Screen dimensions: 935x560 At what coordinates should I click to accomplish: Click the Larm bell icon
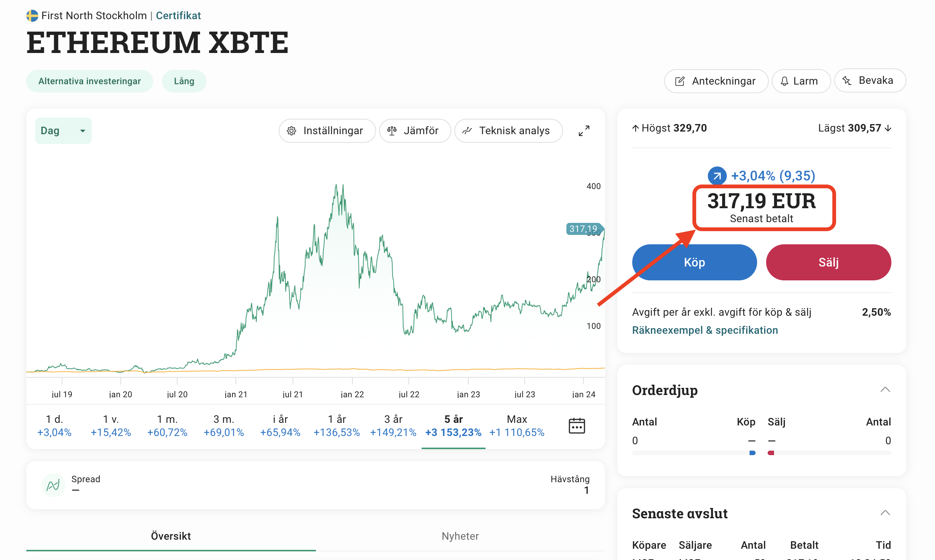coord(784,81)
